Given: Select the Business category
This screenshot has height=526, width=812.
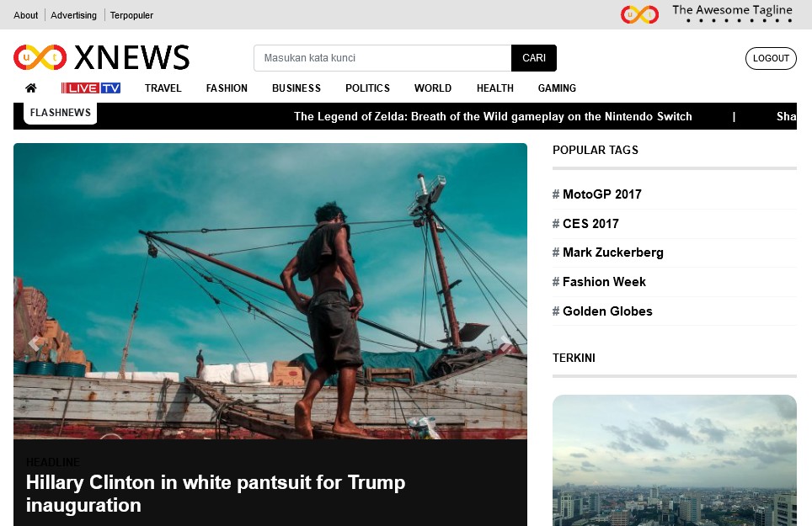Looking at the screenshot, I should (x=296, y=88).
